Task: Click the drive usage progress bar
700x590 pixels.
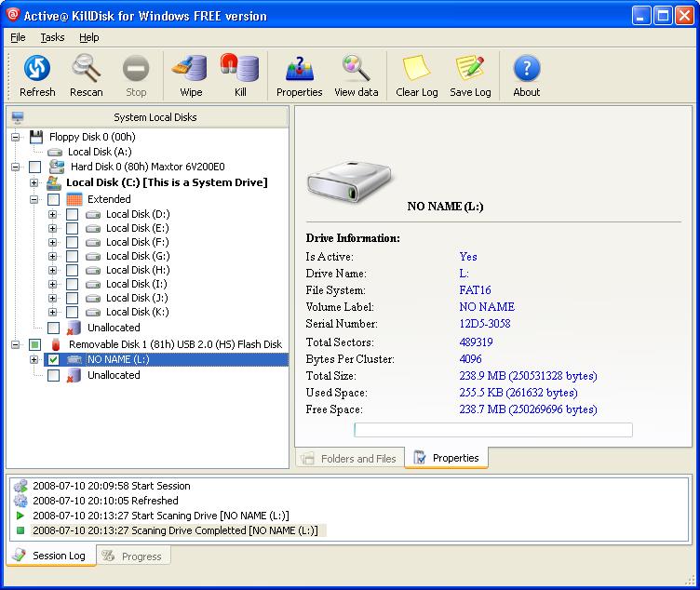Action: click(492, 430)
